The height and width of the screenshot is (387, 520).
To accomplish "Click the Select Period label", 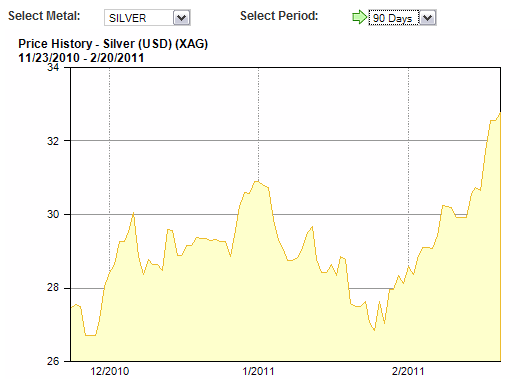I will pos(279,16).
